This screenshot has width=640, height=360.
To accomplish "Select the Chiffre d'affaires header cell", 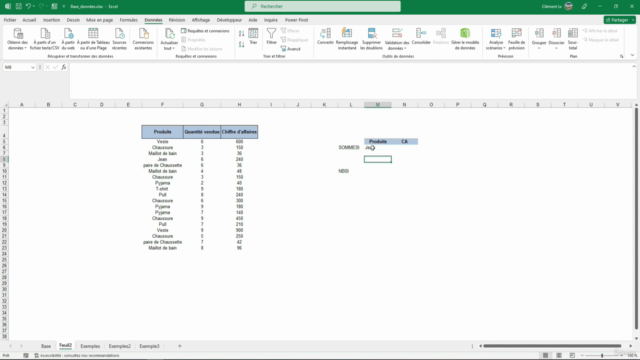I will pyautogui.click(x=239, y=132).
